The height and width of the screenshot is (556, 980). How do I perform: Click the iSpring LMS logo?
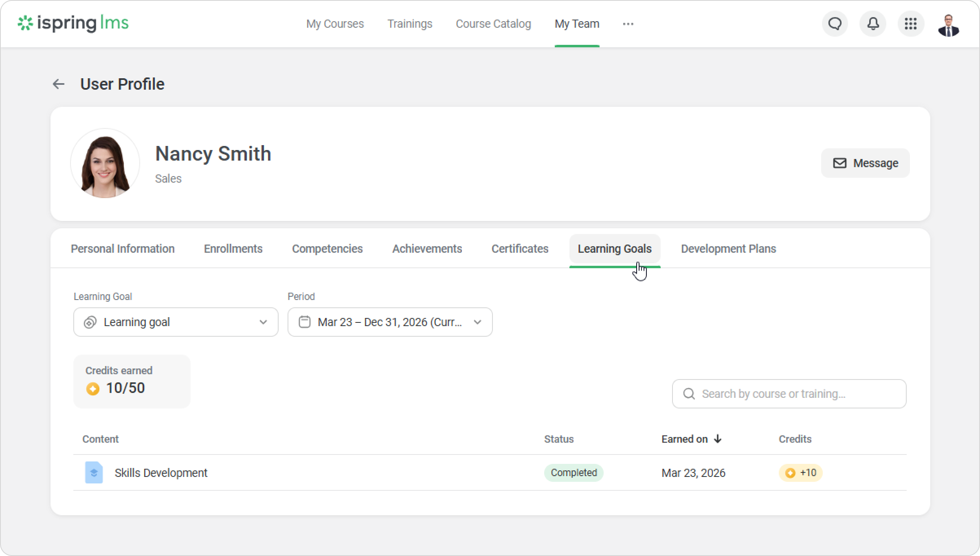click(73, 23)
